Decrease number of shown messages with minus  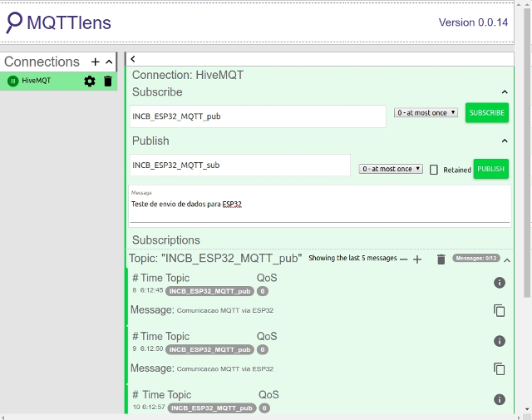tap(403, 259)
